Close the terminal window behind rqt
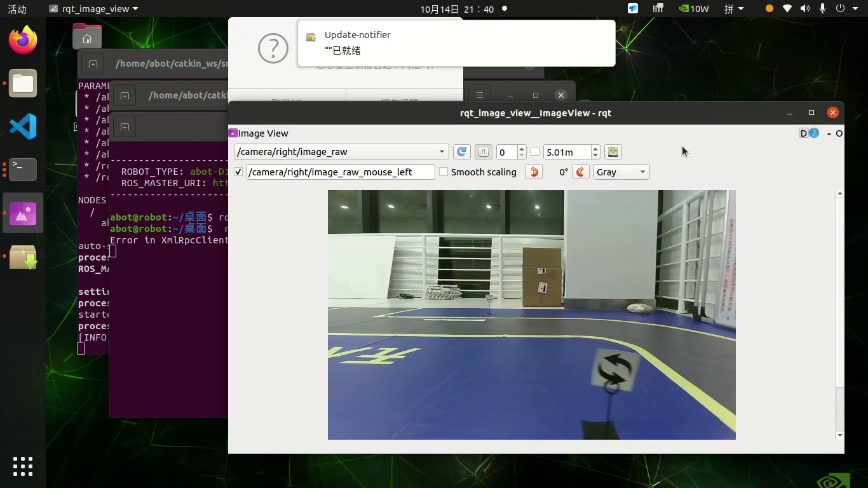Viewport: 868px width, 488px height. click(x=560, y=95)
